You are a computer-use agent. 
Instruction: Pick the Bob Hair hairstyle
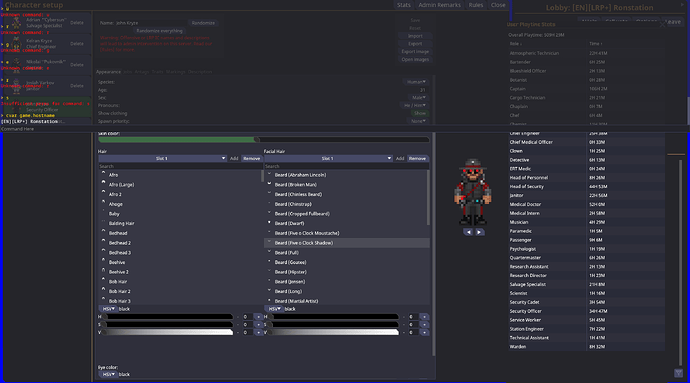tap(180, 281)
